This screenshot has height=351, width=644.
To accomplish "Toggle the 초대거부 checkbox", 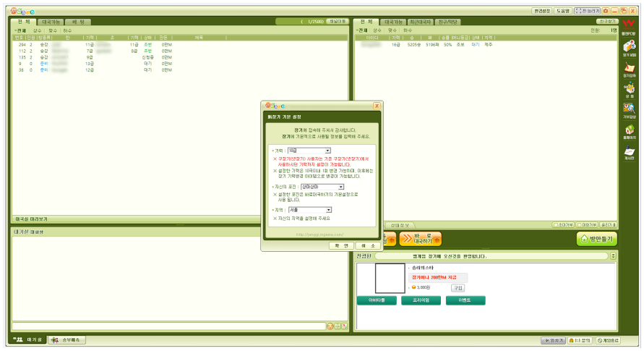I will pos(555,225).
